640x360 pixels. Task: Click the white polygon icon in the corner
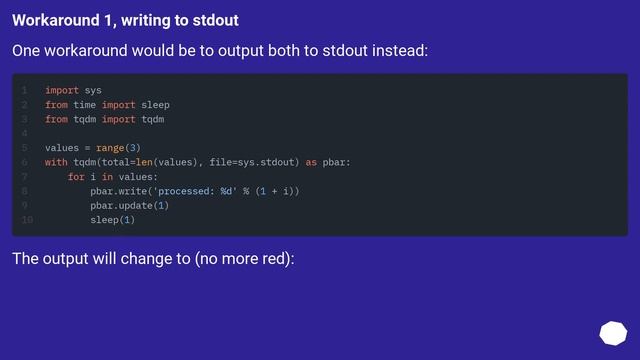(x=613, y=333)
